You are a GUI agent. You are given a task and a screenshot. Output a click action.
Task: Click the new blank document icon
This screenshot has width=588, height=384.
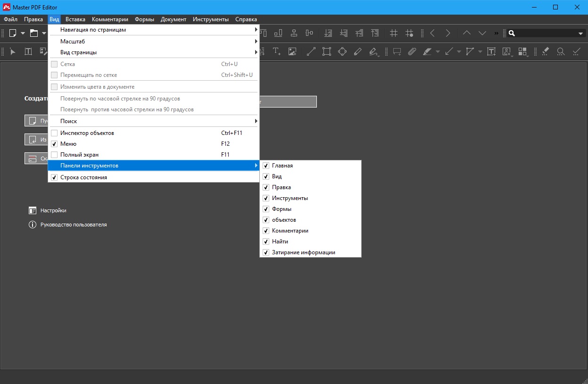coord(13,33)
